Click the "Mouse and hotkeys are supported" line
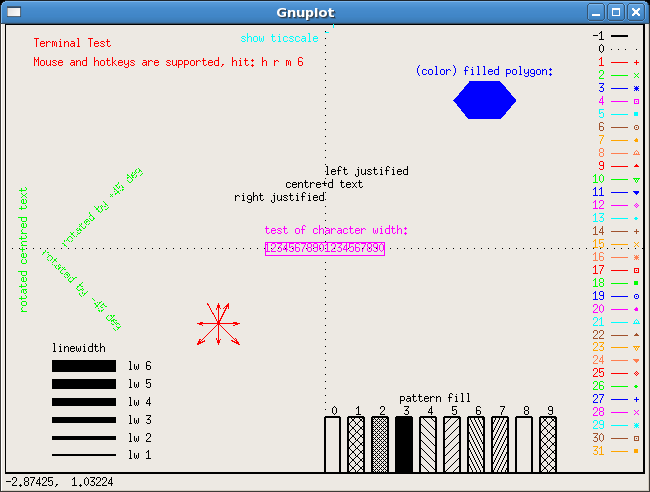650x492 pixels. click(x=168, y=62)
